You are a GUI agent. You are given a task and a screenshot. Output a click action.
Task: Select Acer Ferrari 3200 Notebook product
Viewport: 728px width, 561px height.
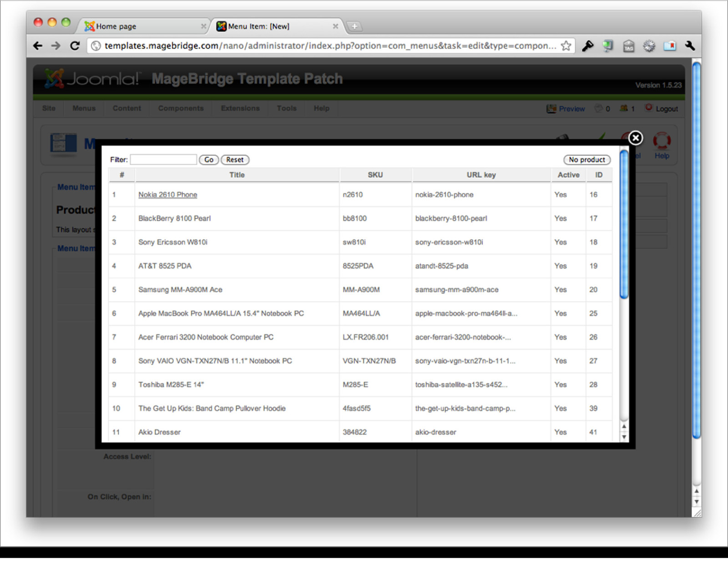tap(206, 337)
